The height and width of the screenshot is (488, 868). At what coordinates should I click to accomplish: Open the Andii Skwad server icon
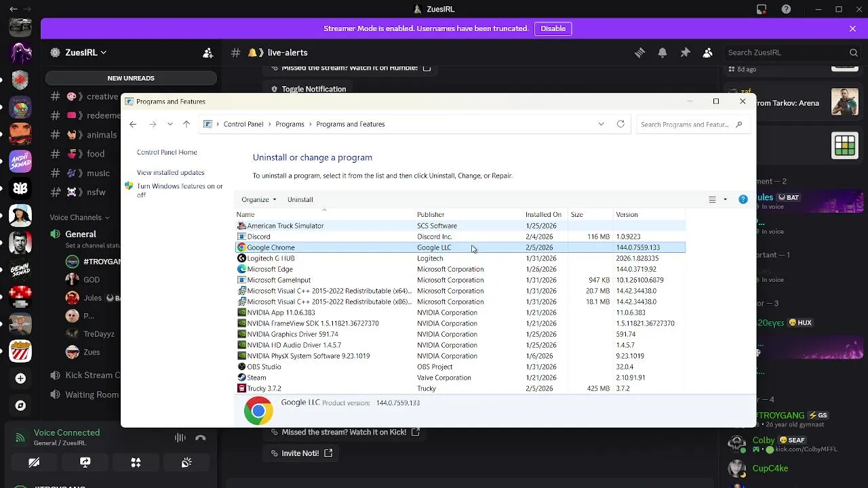pos(20,161)
